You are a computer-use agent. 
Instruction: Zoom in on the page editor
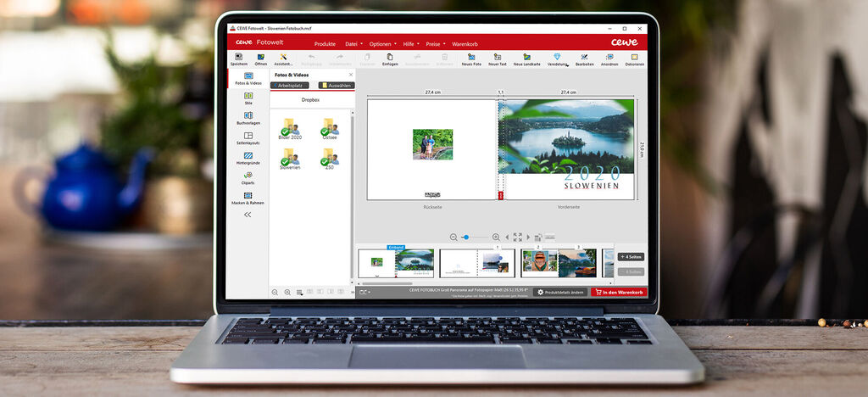point(496,237)
